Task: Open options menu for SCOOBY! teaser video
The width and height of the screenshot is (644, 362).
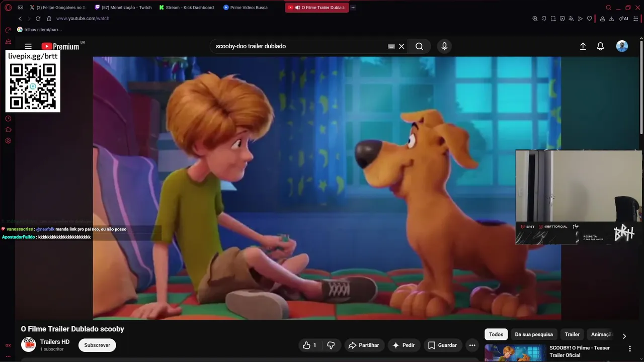Action: coord(630,348)
